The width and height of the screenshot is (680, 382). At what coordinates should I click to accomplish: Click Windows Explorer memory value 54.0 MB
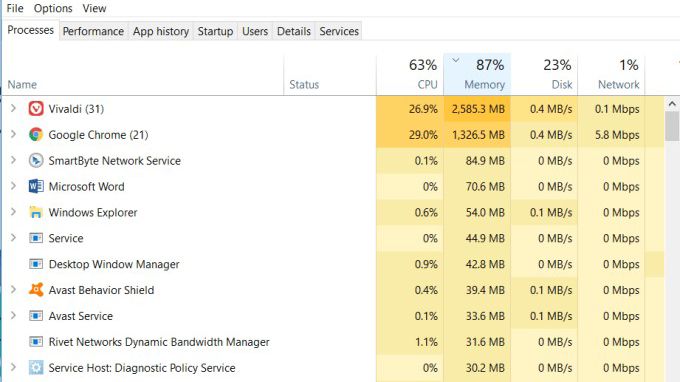tap(485, 212)
